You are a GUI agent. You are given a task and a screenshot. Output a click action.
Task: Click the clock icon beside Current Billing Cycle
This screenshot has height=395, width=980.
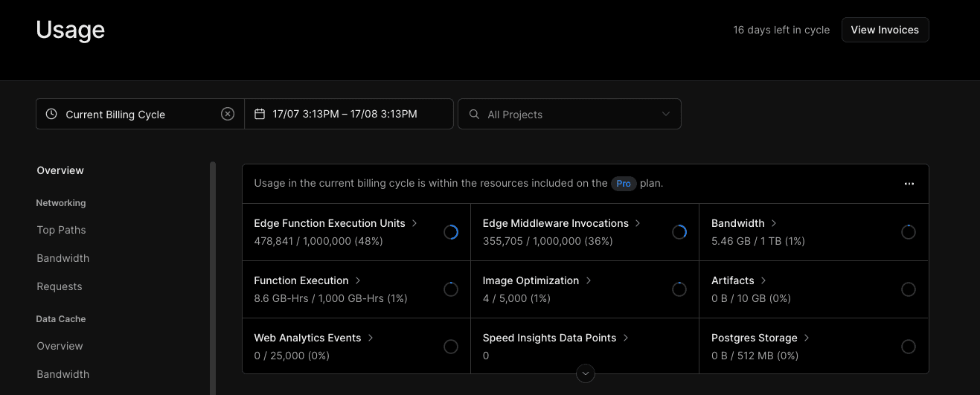click(51, 114)
